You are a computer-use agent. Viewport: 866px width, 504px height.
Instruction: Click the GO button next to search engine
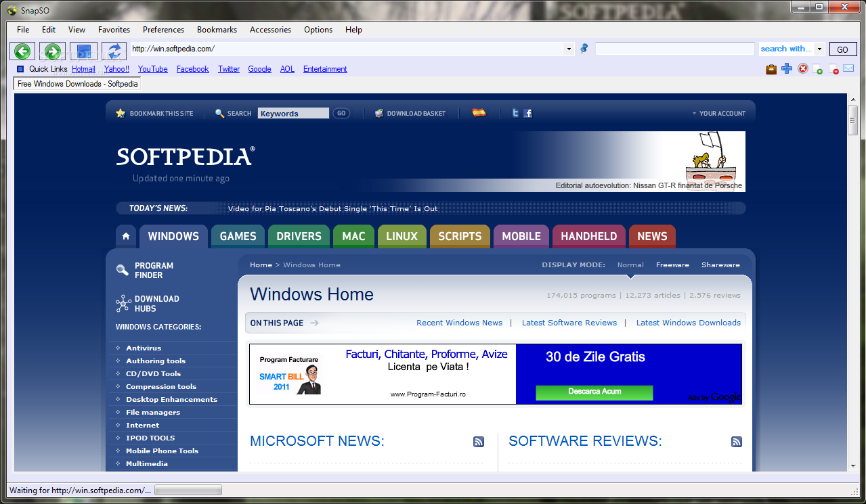(842, 49)
